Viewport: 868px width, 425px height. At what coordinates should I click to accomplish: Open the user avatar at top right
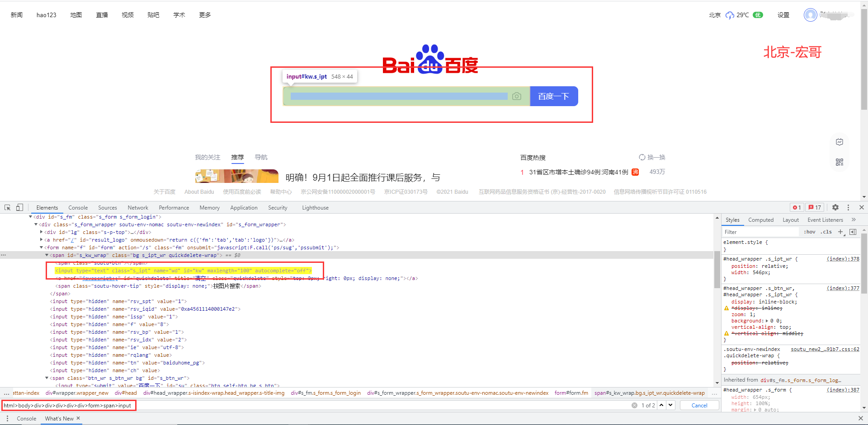811,15
